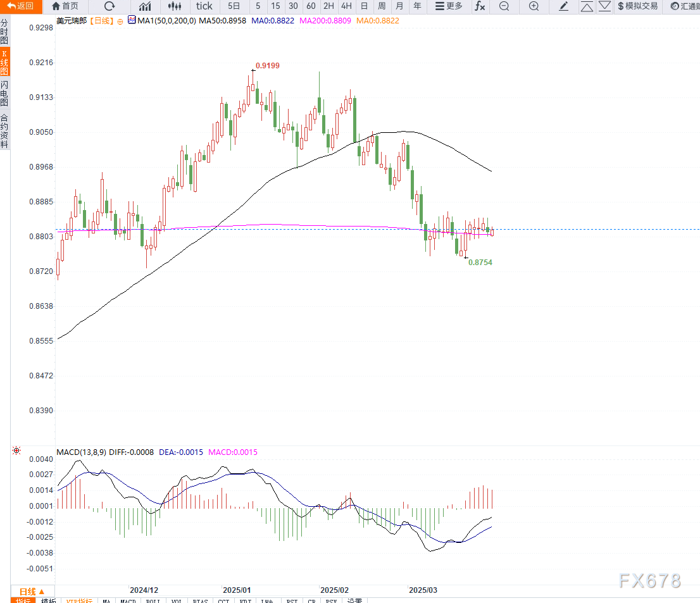
Task: Click the 0.9199 high price marker
Action: pos(266,65)
